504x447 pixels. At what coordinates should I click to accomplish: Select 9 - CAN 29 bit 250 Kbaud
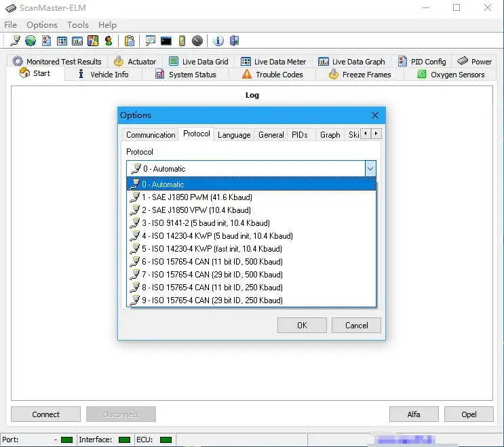(x=251, y=300)
